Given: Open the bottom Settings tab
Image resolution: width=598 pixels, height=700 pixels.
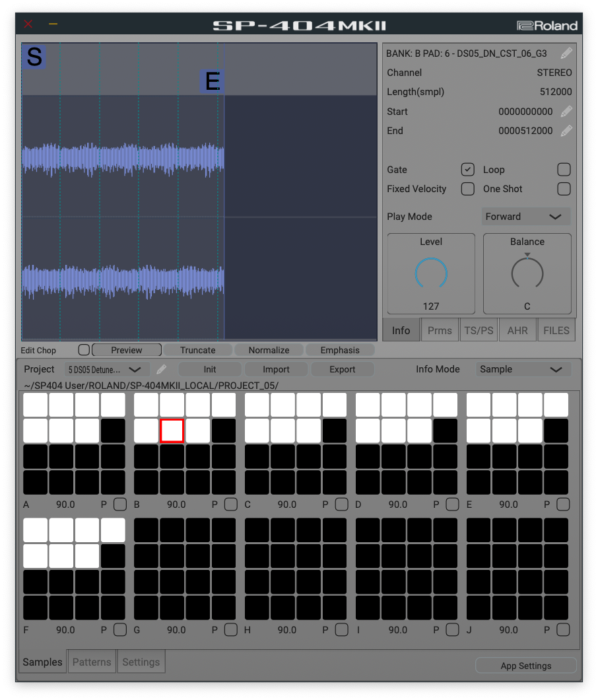Looking at the screenshot, I should tap(141, 662).
